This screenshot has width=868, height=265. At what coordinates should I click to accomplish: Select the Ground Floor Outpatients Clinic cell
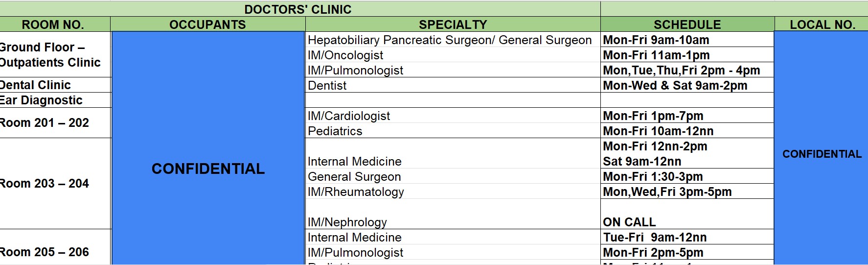click(50, 55)
